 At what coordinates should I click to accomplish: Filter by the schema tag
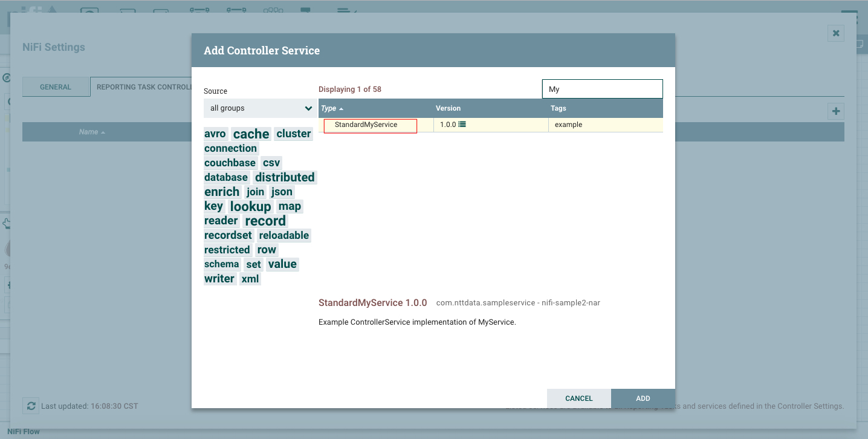[x=222, y=264]
